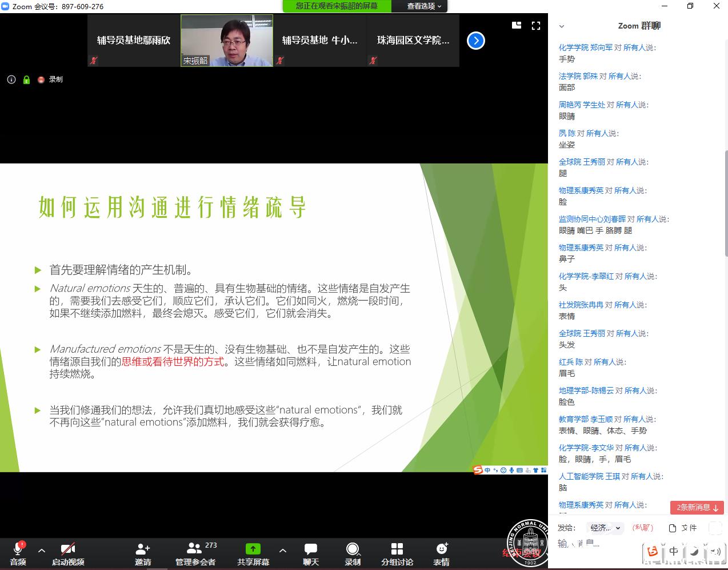Click the 2条新消息 new messages button
Image resolution: width=728 pixels, height=570 pixels.
coord(697,507)
